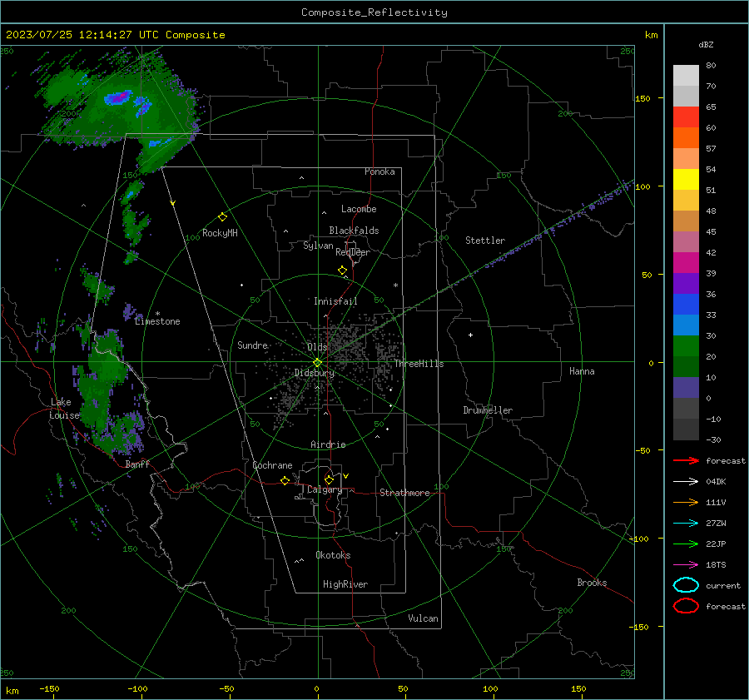749x700 pixels.
Task: Click the Banff city label
Action: [137, 464]
